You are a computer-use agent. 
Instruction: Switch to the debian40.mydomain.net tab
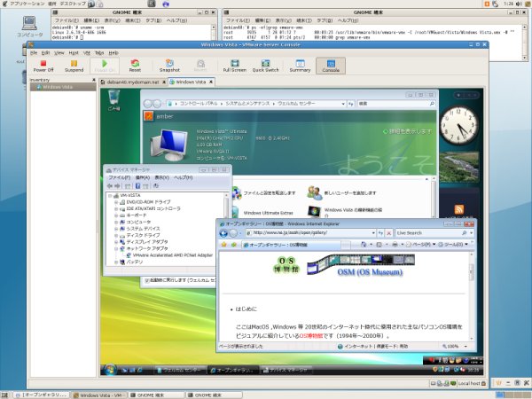tap(133, 82)
